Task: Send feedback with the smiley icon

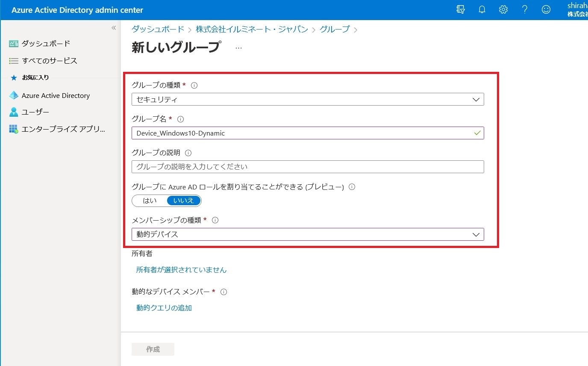Action: (x=546, y=9)
